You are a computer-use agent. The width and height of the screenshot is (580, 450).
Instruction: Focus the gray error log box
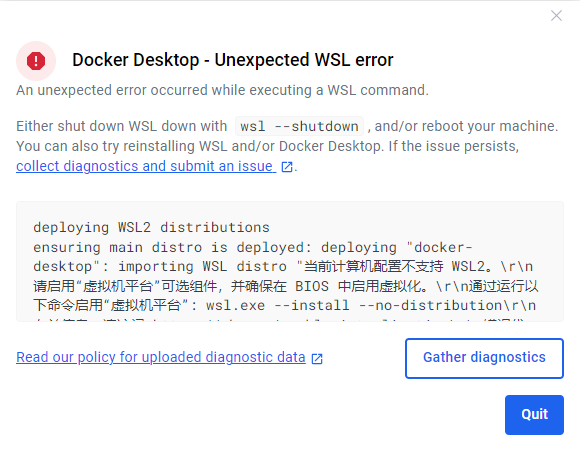[290, 261]
